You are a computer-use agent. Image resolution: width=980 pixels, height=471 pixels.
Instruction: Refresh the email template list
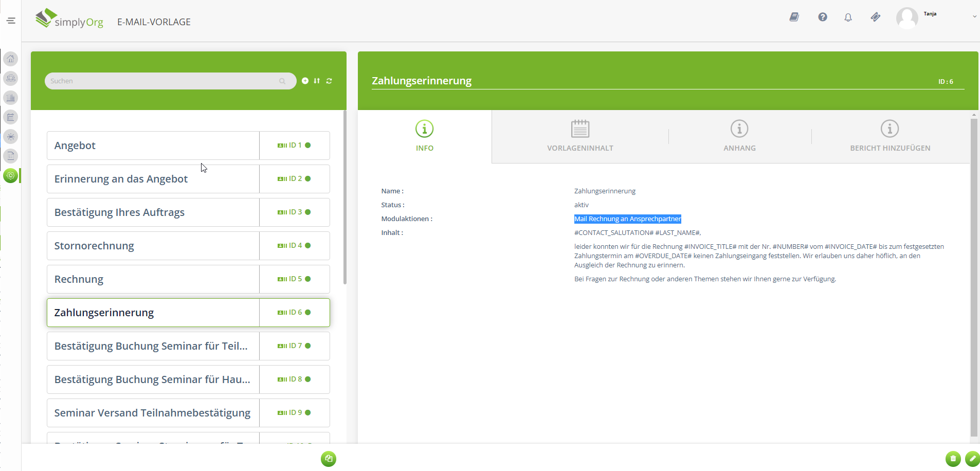(x=329, y=81)
